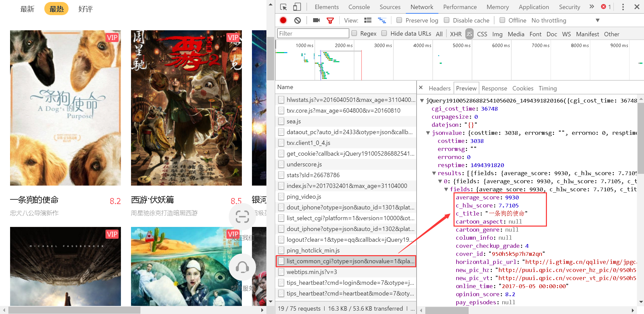Open the No throttling dropdown
Viewport: 644px width, 314px height.
565,21
